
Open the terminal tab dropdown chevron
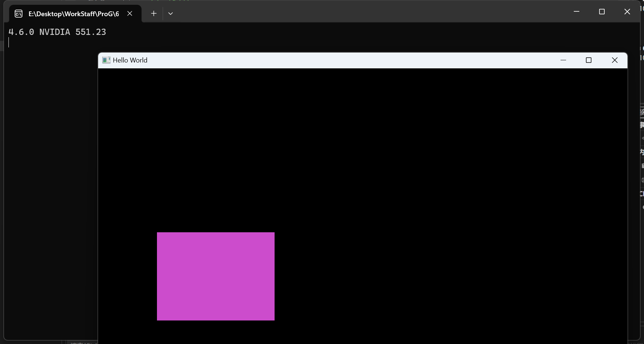coord(170,13)
